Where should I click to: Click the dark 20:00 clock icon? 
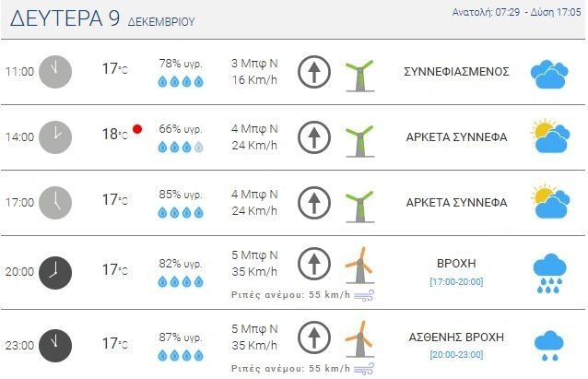point(55,271)
